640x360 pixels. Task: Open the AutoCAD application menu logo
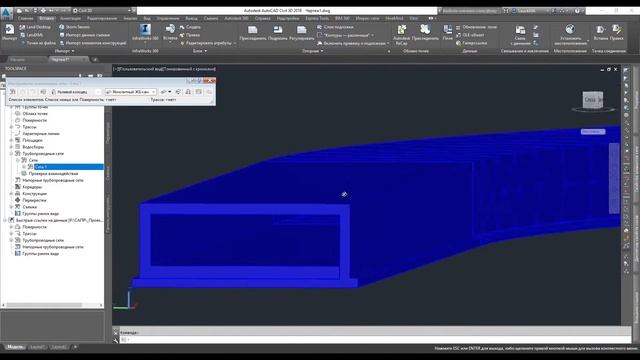(6, 13)
